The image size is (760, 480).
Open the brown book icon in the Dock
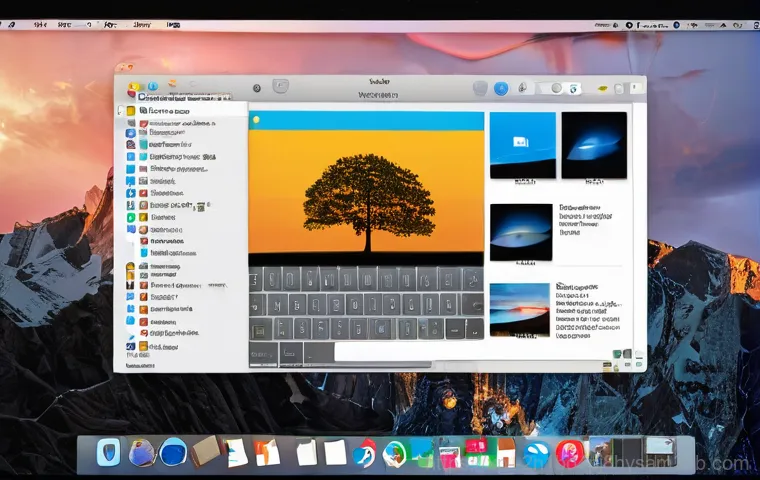click(205, 451)
